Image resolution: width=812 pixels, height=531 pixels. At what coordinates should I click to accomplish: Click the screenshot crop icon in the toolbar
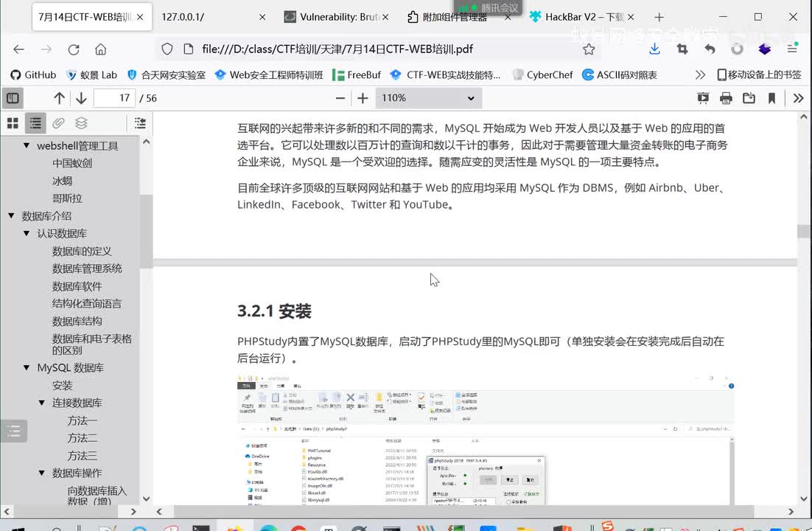[x=682, y=49]
